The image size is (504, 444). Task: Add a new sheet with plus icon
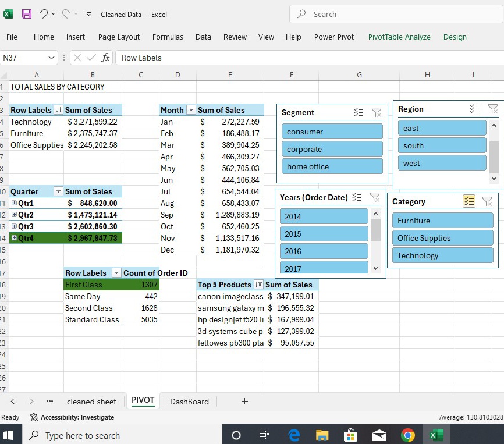click(x=244, y=402)
